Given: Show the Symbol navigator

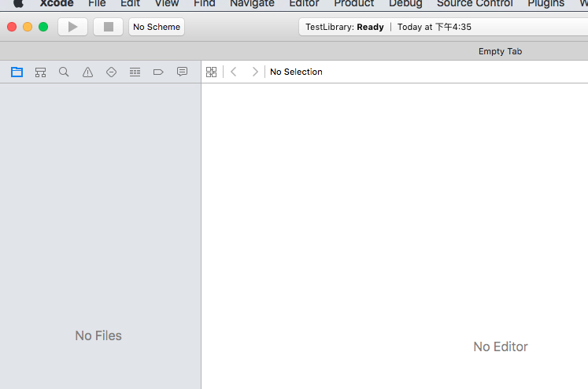Looking at the screenshot, I should click(41, 72).
